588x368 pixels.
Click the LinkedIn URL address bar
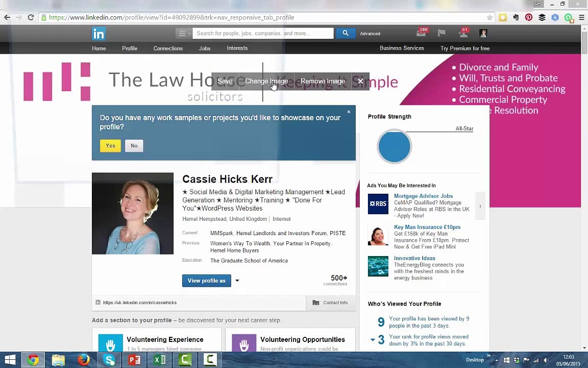(x=262, y=17)
